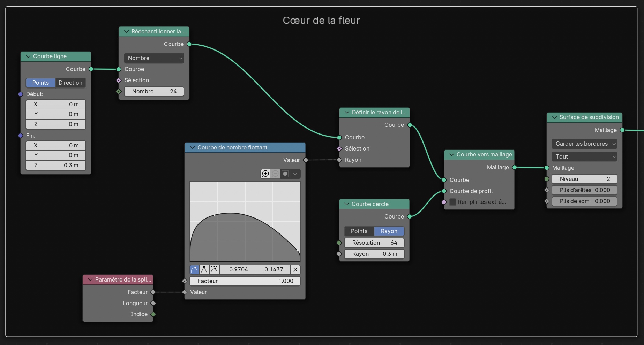Collapse the Courbe vers maillage node

point(452,154)
